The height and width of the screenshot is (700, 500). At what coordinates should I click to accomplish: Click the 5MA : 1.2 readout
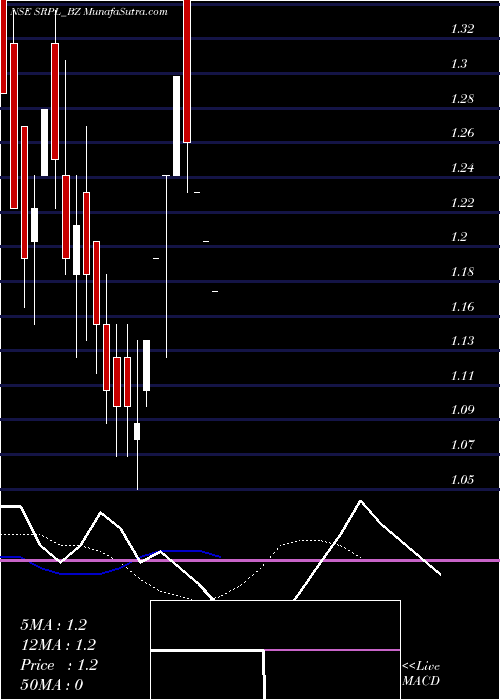(54, 625)
